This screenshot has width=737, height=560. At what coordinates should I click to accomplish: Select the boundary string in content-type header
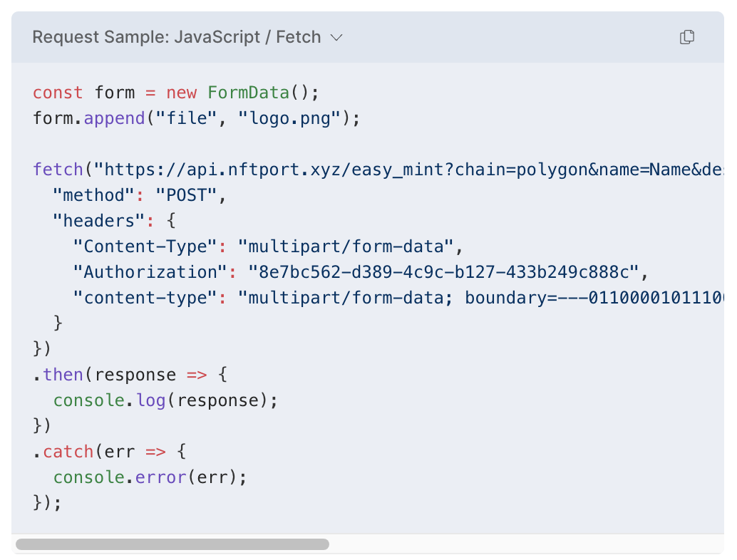click(x=592, y=297)
